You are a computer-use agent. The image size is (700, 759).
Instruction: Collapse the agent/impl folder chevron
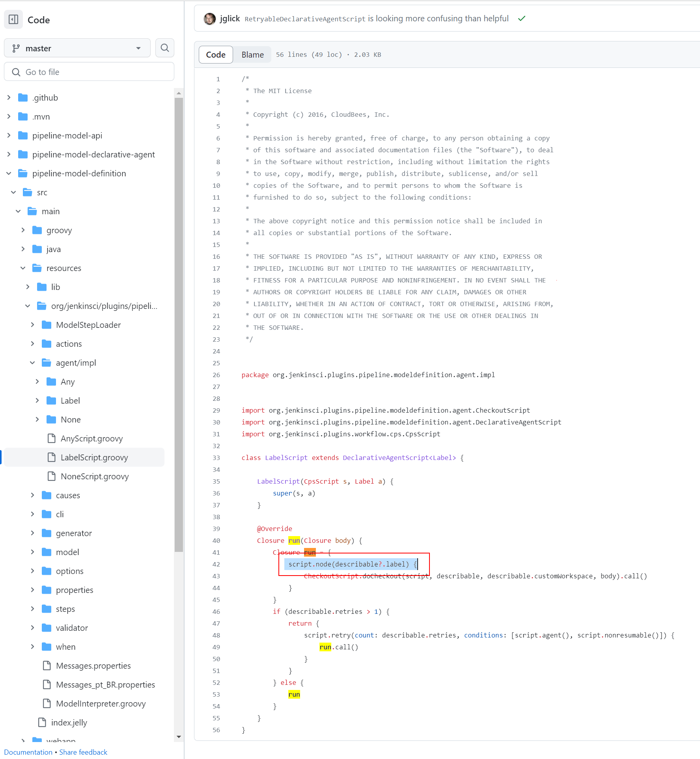pos(32,363)
